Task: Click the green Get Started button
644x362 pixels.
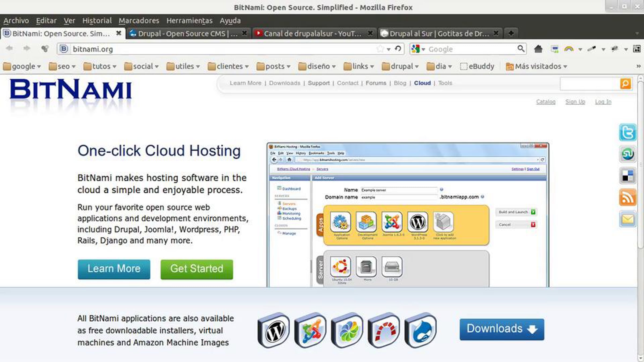Action: point(197,269)
